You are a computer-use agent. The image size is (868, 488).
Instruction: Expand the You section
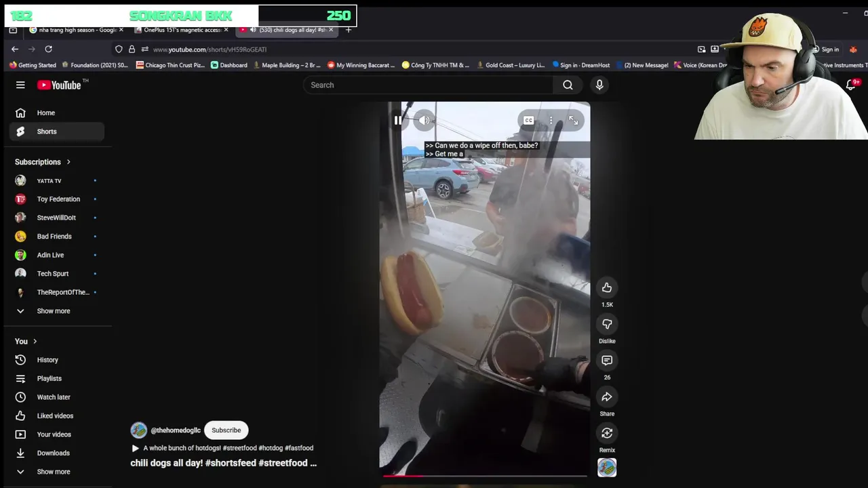[x=26, y=341]
